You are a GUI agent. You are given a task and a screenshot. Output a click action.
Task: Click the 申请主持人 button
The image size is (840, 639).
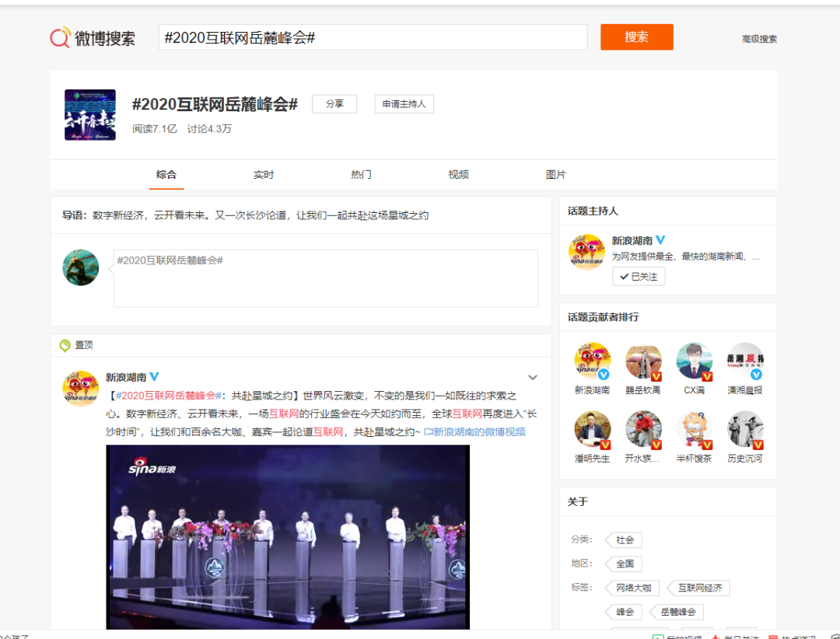click(x=404, y=104)
